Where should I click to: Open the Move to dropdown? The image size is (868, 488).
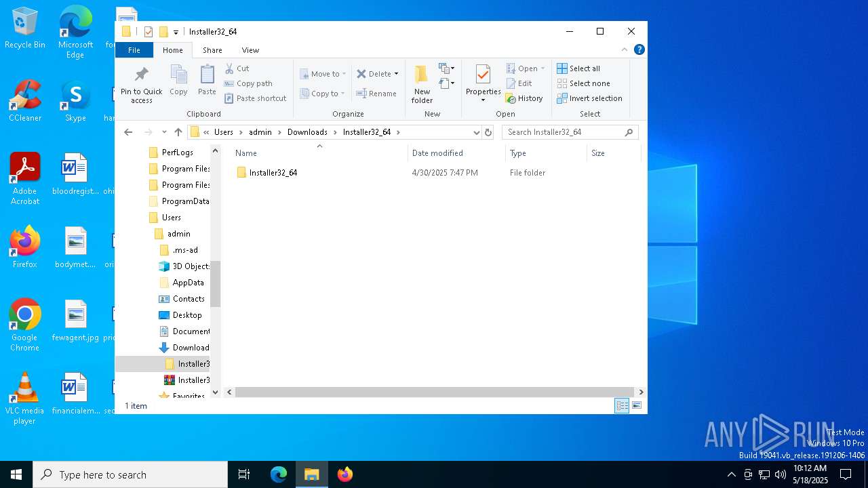tap(323, 74)
